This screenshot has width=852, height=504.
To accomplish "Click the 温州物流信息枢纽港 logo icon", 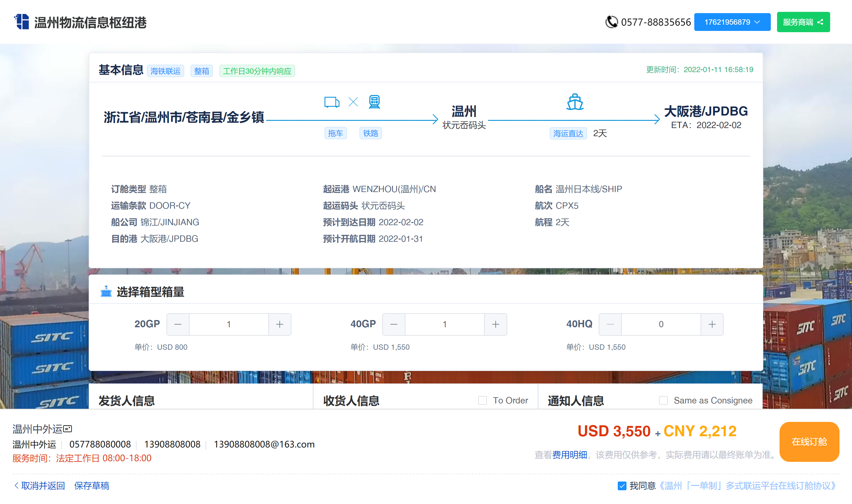I will pos(22,22).
